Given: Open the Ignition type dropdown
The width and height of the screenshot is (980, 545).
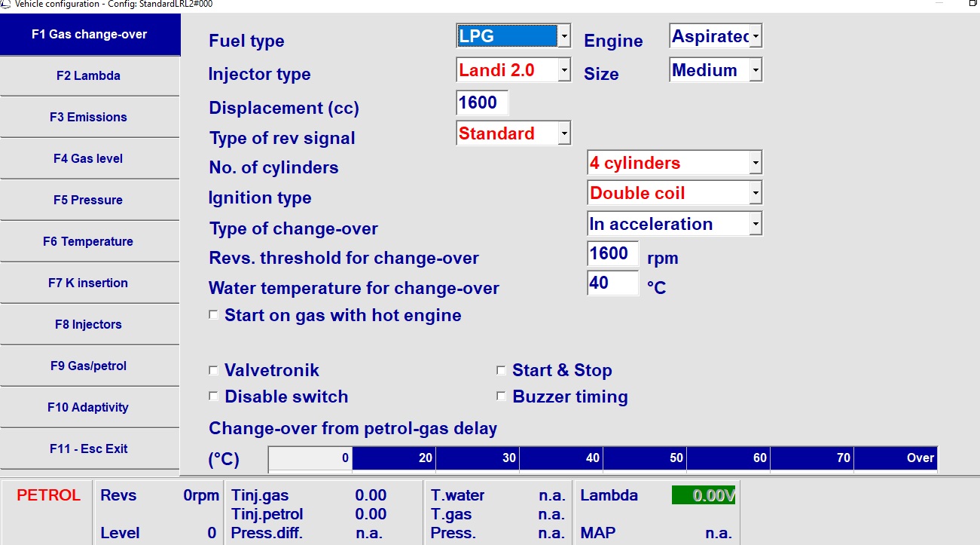Looking at the screenshot, I should pyautogui.click(x=756, y=194).
